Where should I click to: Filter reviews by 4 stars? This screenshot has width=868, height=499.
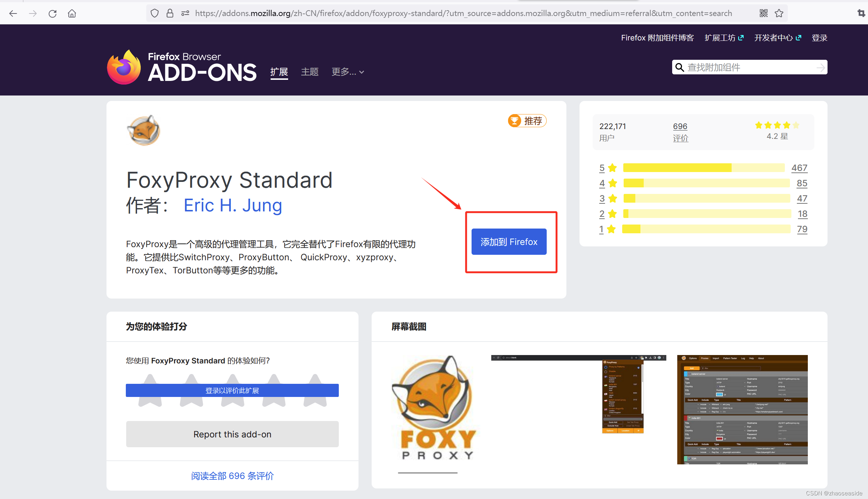[608, 183]
